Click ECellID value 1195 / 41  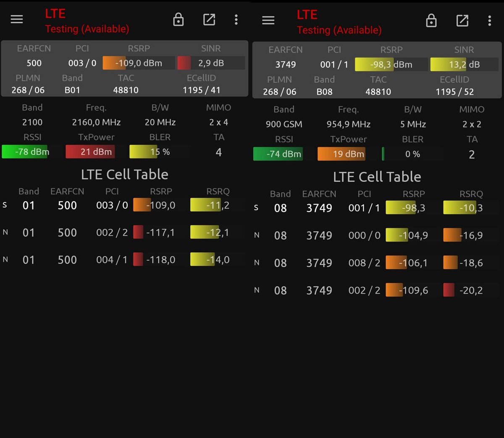(202, 90)
